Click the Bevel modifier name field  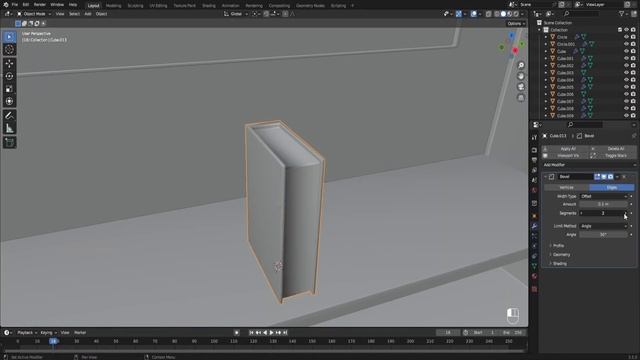click(575, 177)
